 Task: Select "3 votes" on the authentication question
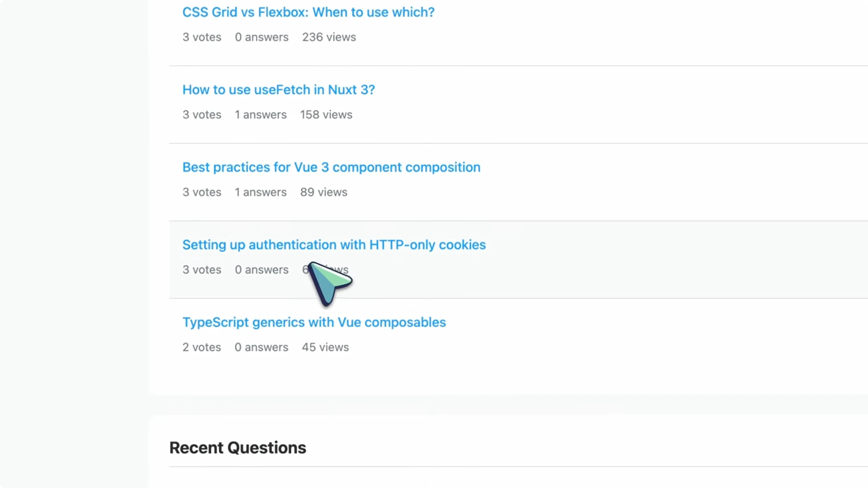(x=201, y=269)
